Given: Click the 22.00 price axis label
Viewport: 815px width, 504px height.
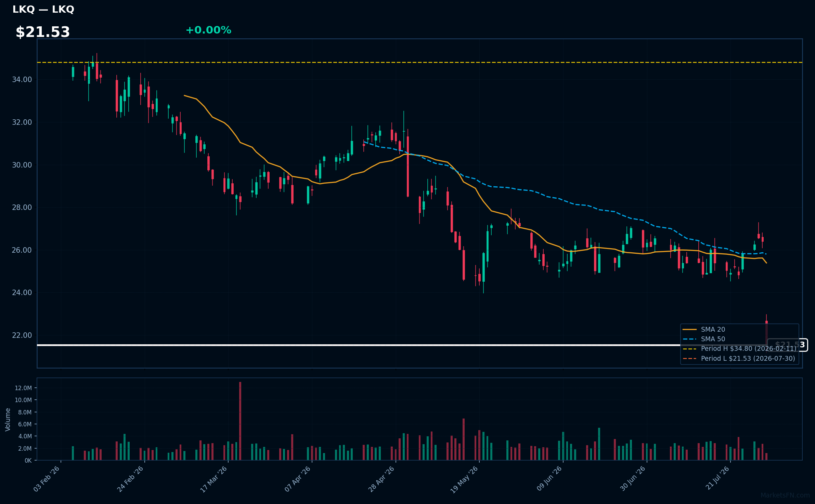Looking at the screenshot, I should tap(22, 335).
